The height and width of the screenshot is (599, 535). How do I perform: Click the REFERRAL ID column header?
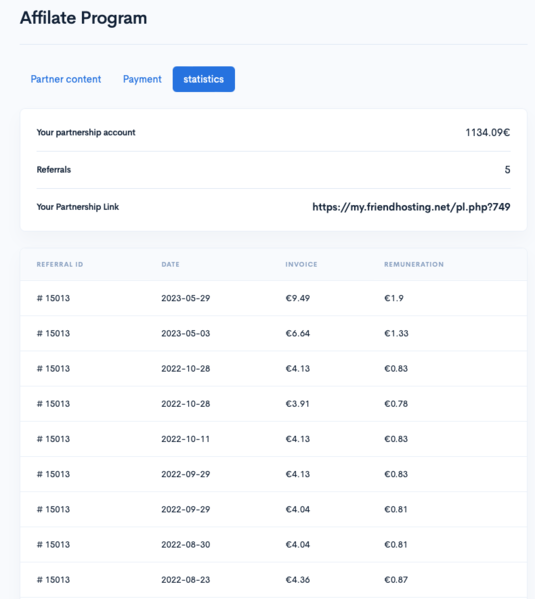[60, 264]
